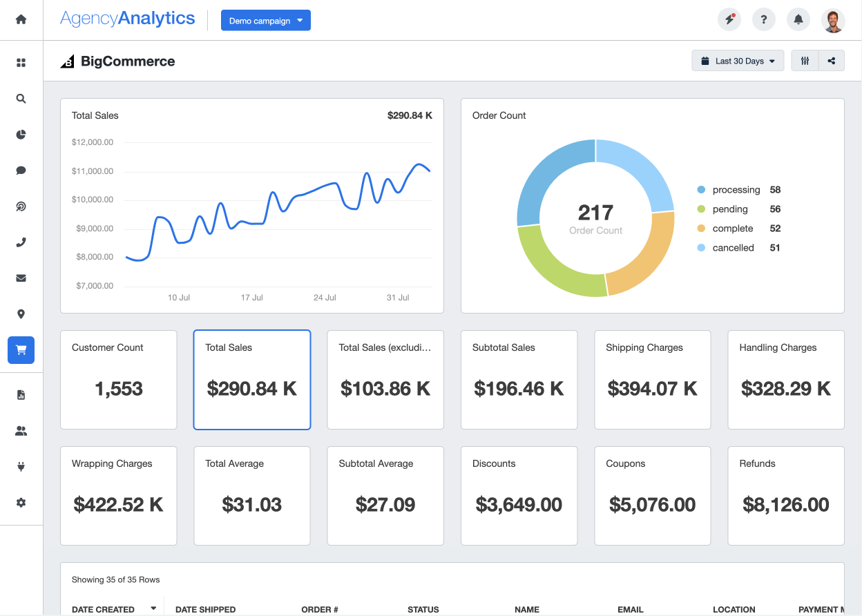This screenshot has width=862, height=616.
Task: Select the Refunds card
Action: coord(786,496)
